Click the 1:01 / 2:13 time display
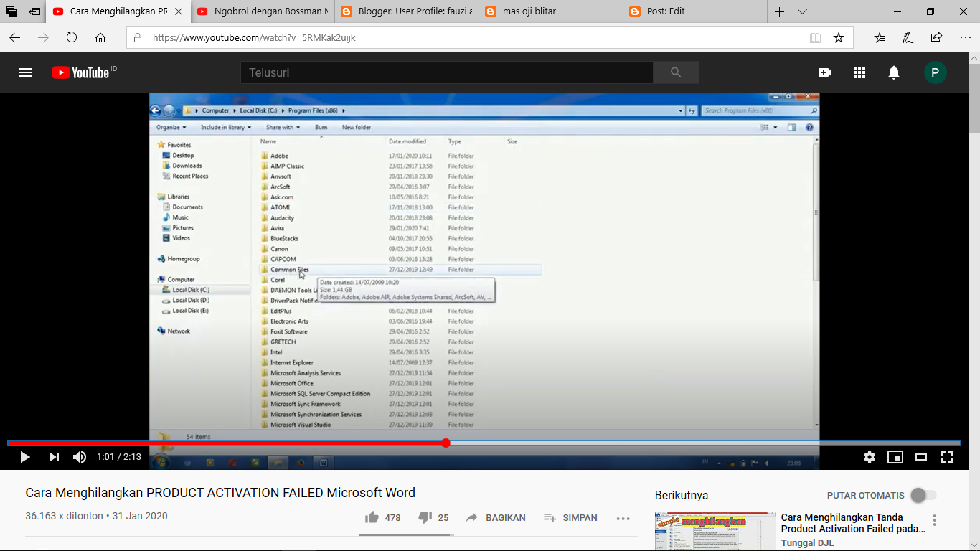Image resolution: width=980 pixels, height=551 pixels. [119, 457]
